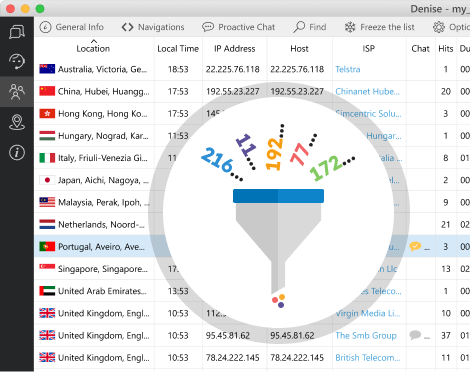Click IP address 22.225.76.118 in IP Address column
The width and height of the screenshot is (470, 372).
point(233,69)
